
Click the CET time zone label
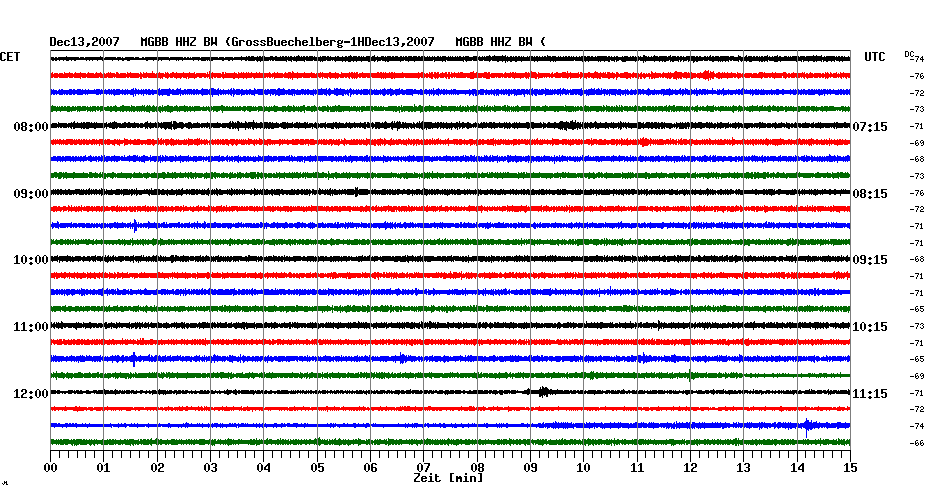[10, 57]
